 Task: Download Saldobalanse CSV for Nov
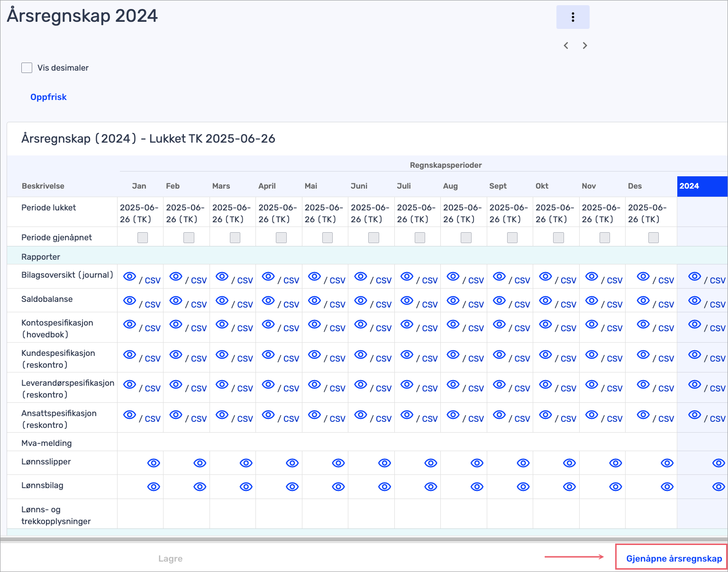615,305
